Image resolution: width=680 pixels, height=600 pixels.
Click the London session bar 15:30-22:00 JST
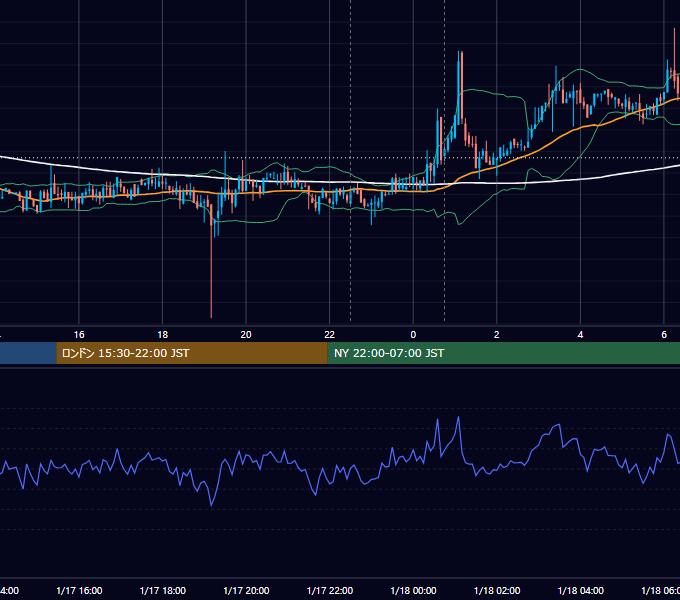pos(192,353)
